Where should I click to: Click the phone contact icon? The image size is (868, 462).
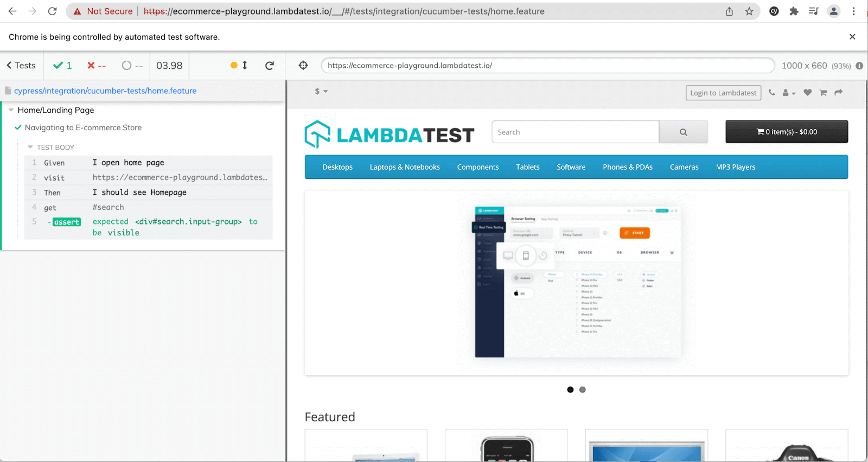pos(771,93)
